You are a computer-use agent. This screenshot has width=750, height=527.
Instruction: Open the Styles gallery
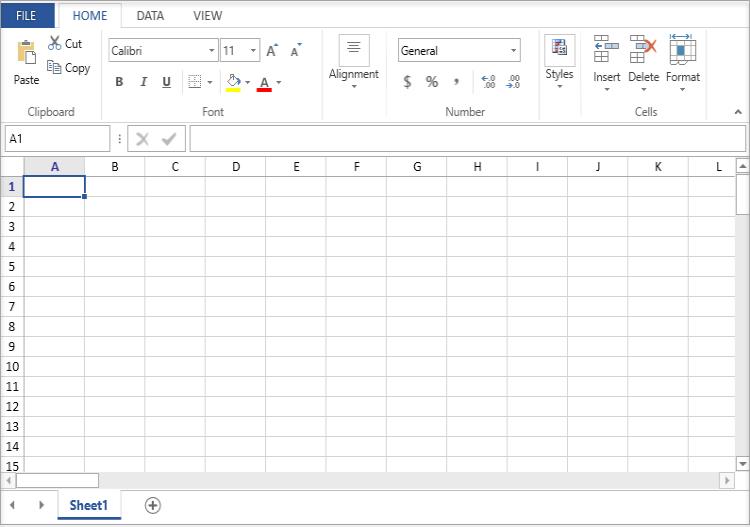coord(560,61)
